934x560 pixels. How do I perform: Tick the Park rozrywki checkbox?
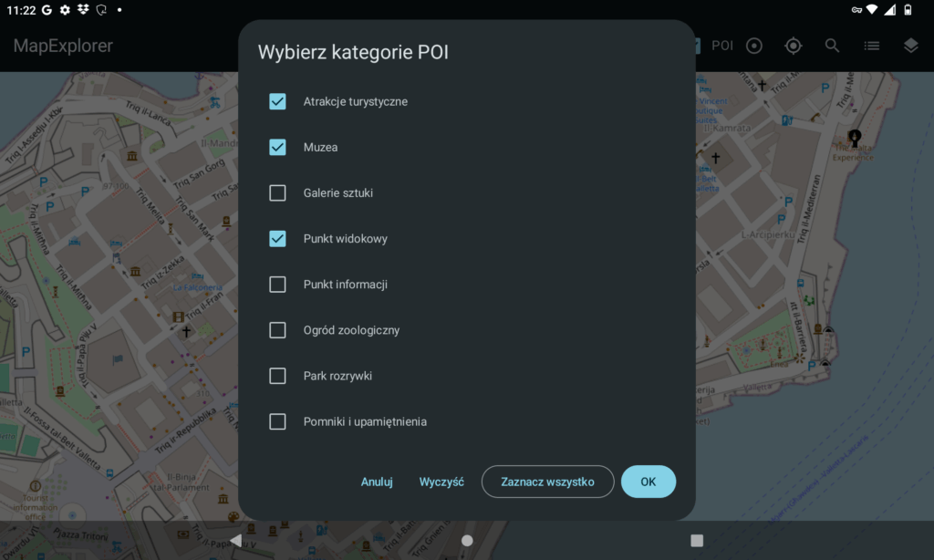coord(278,376)
